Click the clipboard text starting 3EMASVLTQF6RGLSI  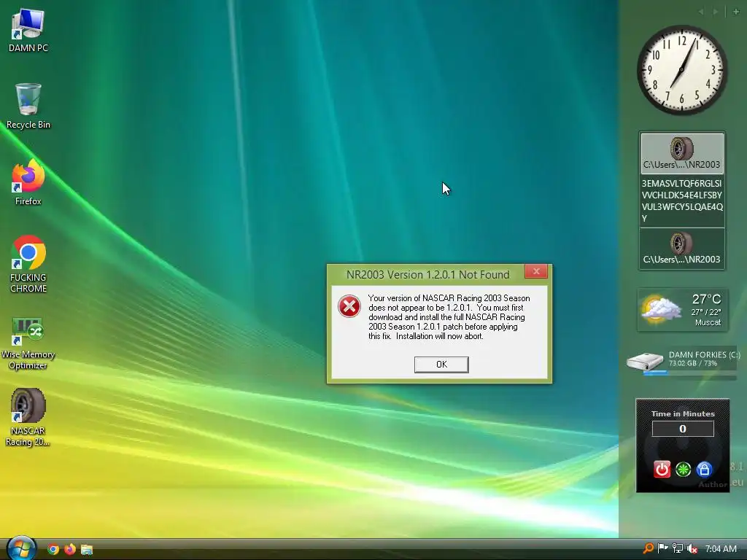coord(682,201)
